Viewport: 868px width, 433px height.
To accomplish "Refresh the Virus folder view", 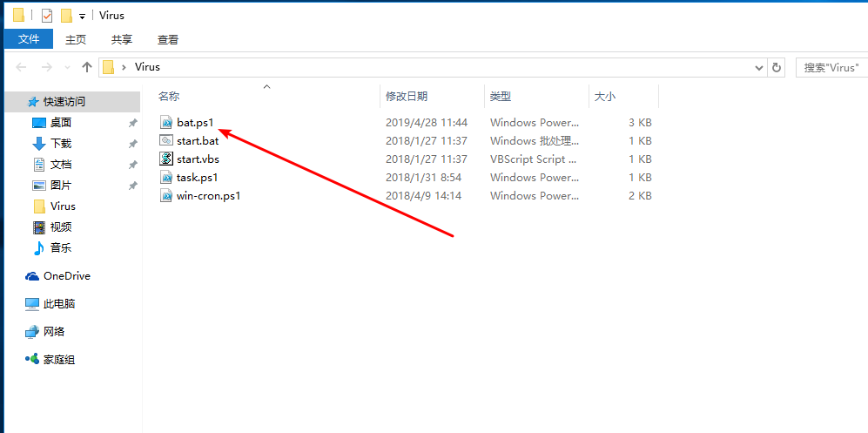I will [x=776, y=68].
